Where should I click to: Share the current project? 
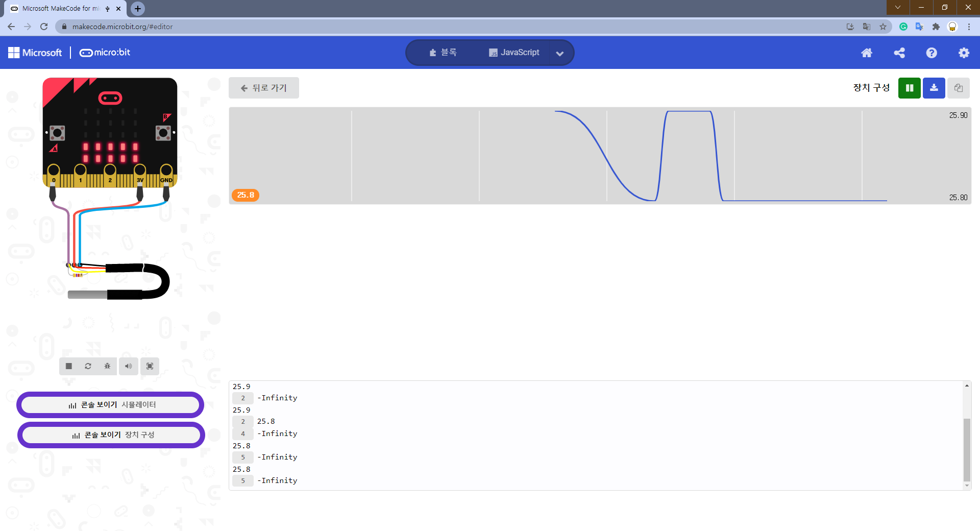tap(899, 53)
